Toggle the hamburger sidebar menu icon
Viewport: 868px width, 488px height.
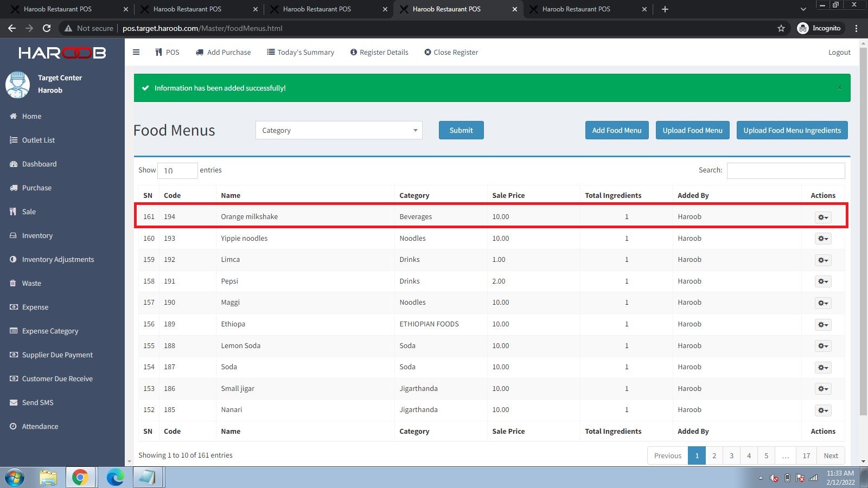[x=136, y=52]
